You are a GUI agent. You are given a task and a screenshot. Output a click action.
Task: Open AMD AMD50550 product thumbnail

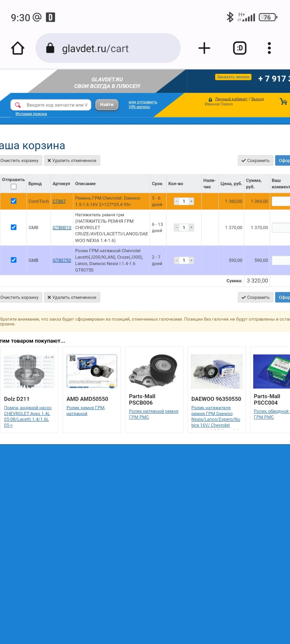click(92, 371)
